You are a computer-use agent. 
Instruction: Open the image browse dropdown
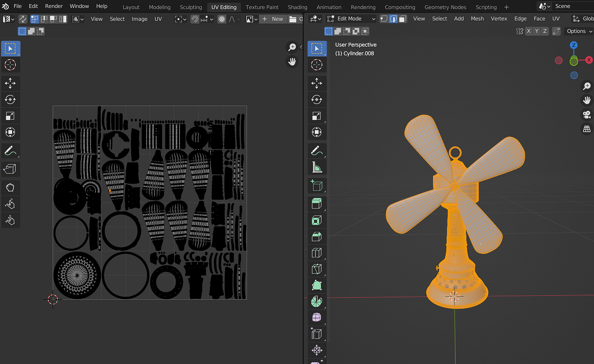(x=251, y=19)
